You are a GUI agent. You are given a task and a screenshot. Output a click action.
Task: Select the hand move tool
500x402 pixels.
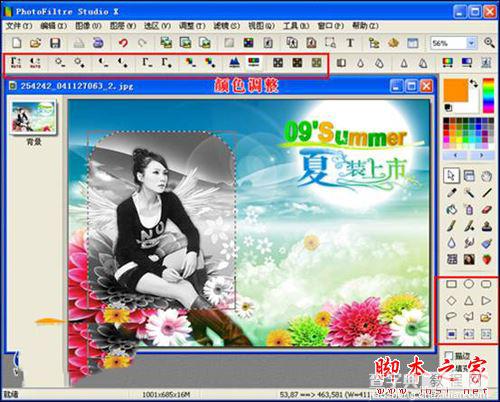(x=487, y=175)
